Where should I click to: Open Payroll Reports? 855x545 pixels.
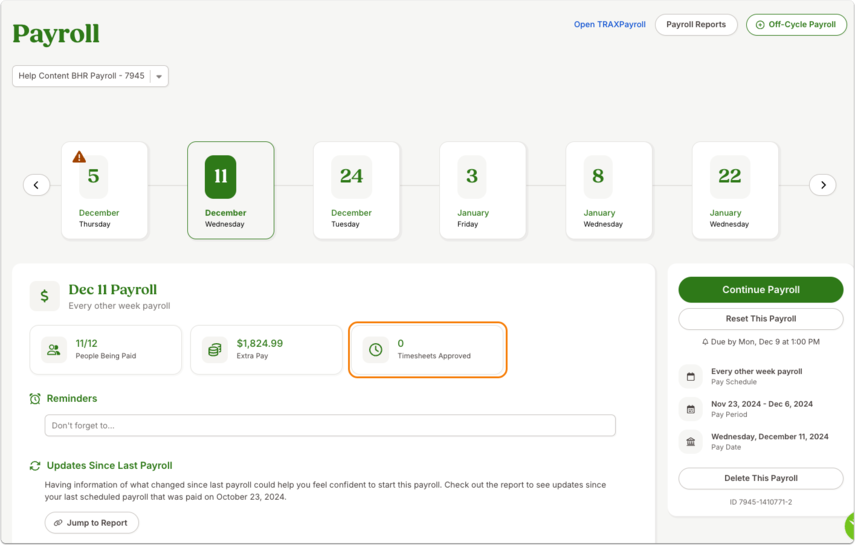coord(696,25)
